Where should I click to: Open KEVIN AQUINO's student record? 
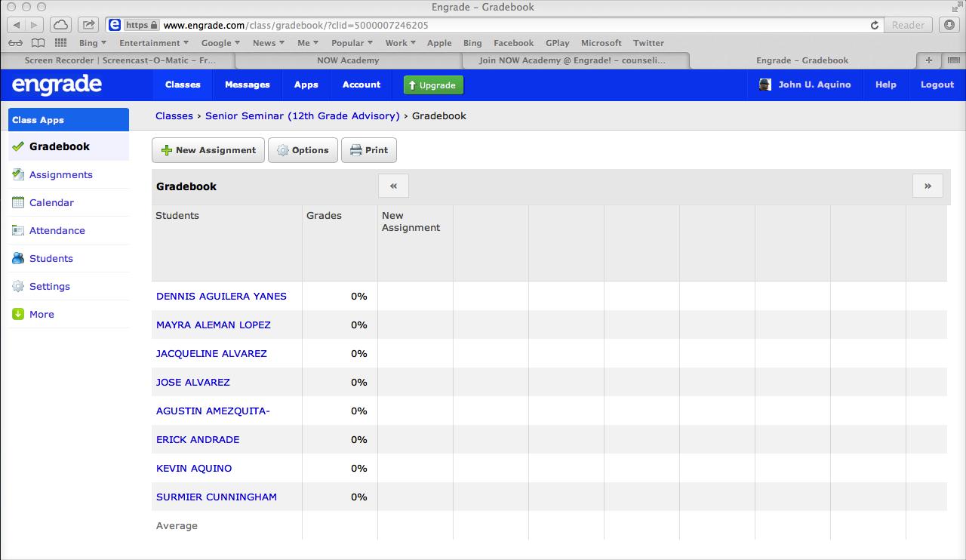pyautogui.click(x=194, y=468)
